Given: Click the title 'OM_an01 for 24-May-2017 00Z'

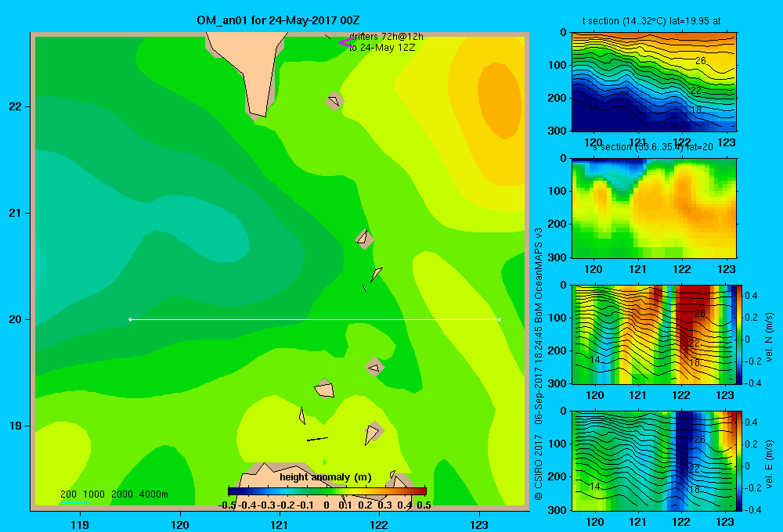Looking at the screenshot, I should 278,20.
